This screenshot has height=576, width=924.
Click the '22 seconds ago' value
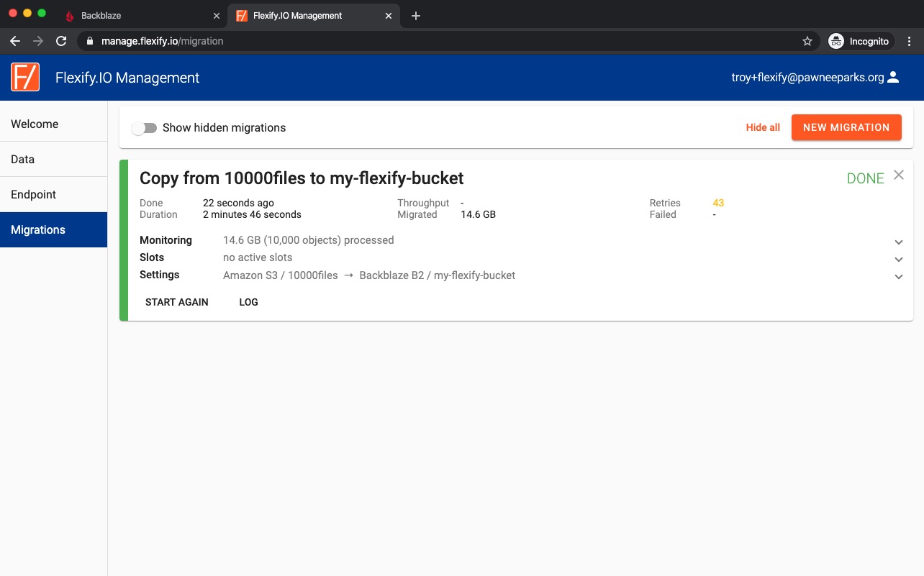[238, 203]
